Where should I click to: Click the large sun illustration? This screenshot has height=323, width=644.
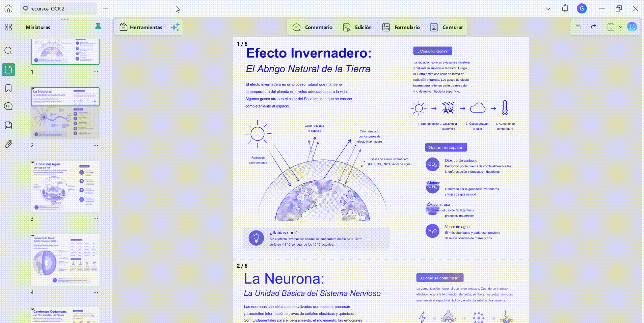point(258,134)
